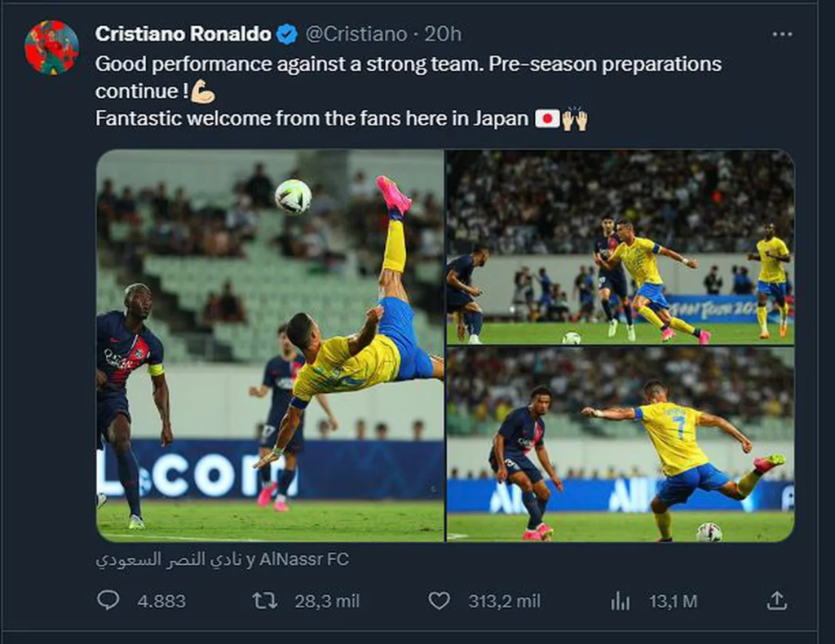Click the 13,1 M views count

[673, 602]
